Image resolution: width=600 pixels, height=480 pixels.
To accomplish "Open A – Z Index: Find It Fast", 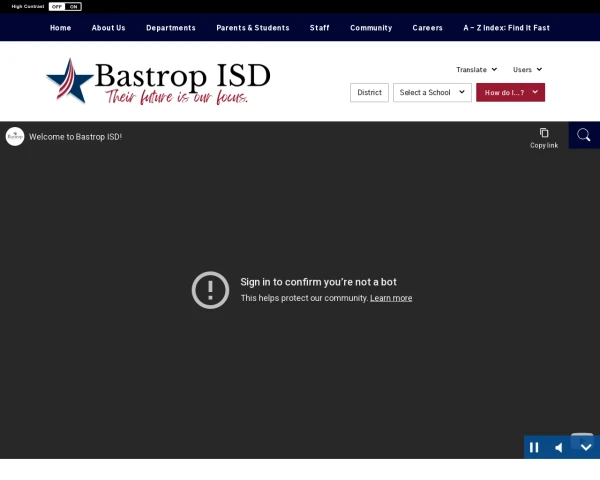I will 507,28.
